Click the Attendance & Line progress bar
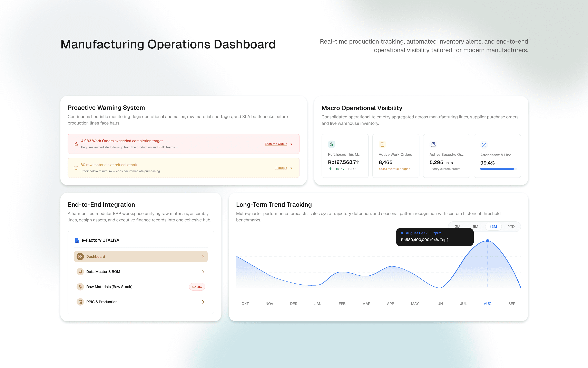The image size is (588, 368). point(498,169)
